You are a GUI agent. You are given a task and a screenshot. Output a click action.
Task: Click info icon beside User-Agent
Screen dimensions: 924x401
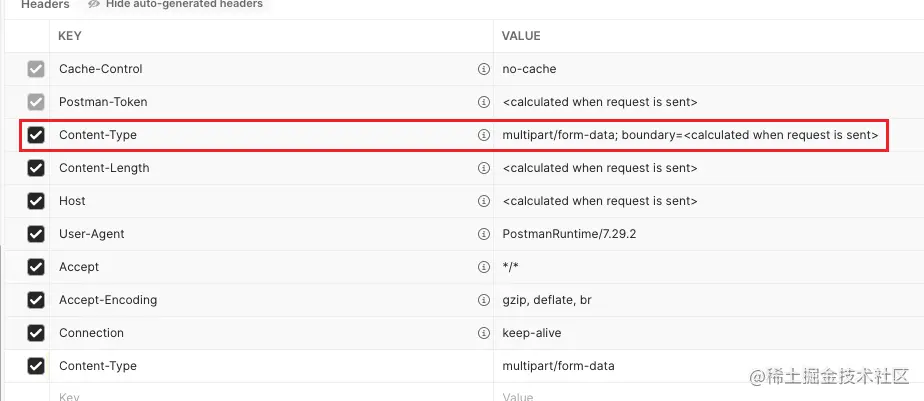coord(483,234)
